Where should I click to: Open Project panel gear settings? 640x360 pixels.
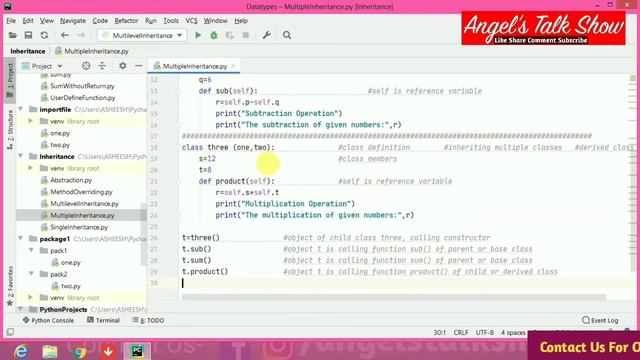122,66
